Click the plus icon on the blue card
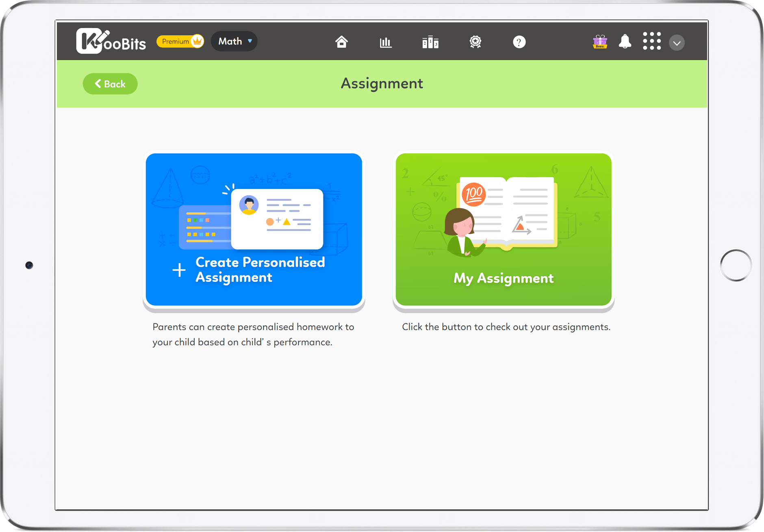The image size is (764, 532). click(179, 269)
